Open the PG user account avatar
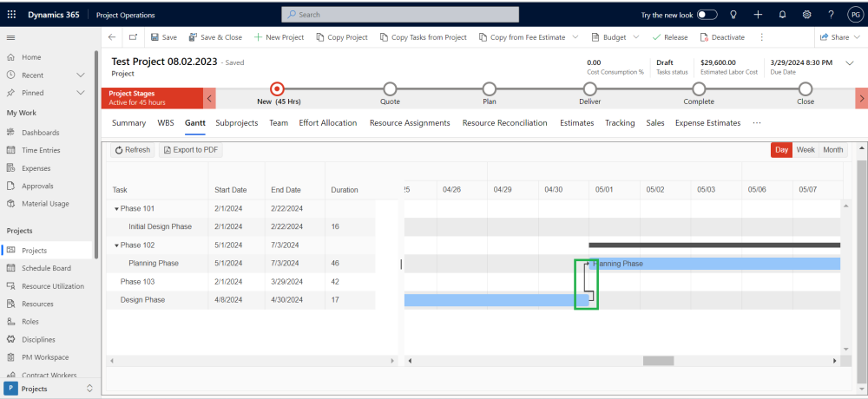The width and height of the screenshot is (868, 399). pos(855,15)
